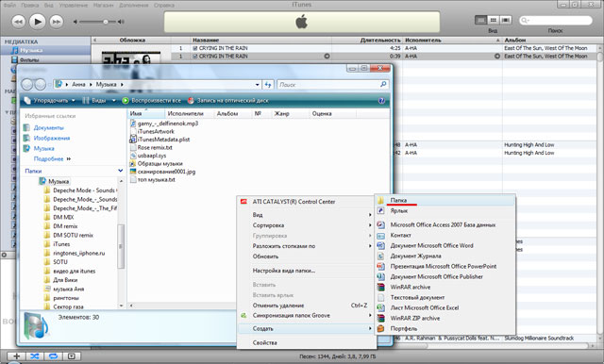Click the iTunes previous track button
The height and width of the screenshot is (364, 604).
point(19,22)
